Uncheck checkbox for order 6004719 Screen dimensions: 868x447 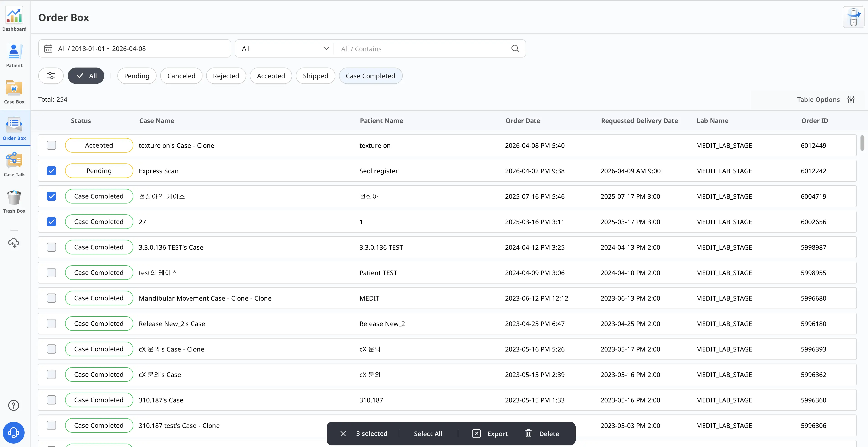coord(52,196)
